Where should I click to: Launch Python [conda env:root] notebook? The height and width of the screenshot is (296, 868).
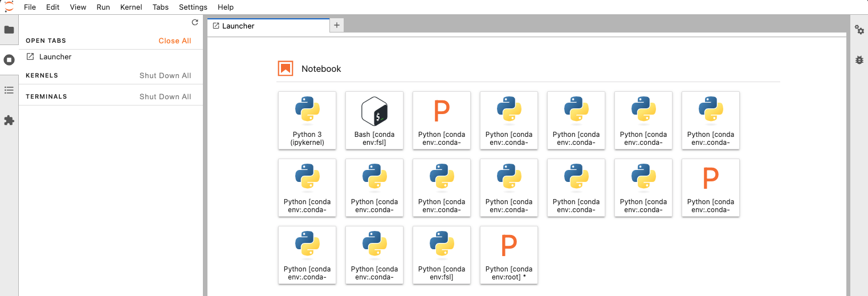(509, 255)
